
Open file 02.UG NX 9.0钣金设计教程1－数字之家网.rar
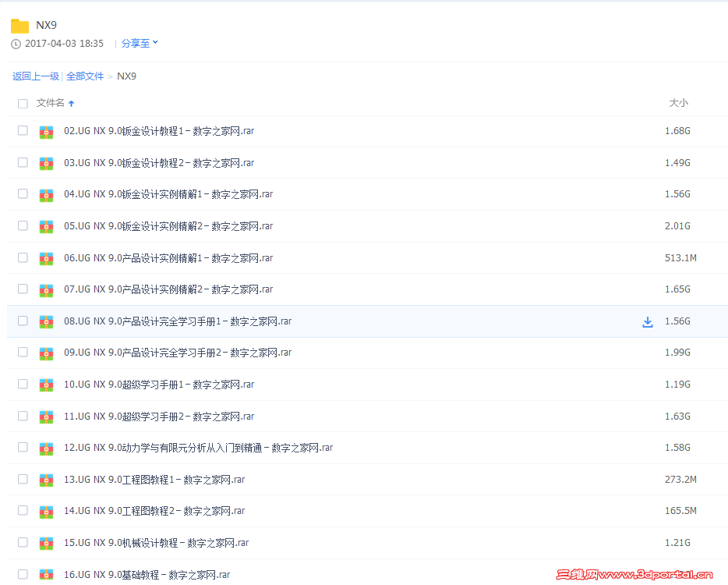pyautogui.click(x=159, y=131)
